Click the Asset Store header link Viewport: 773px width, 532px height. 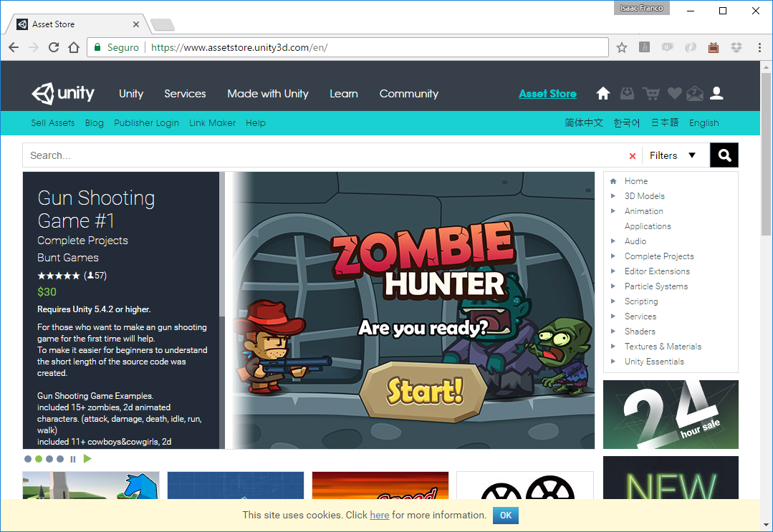548,94
